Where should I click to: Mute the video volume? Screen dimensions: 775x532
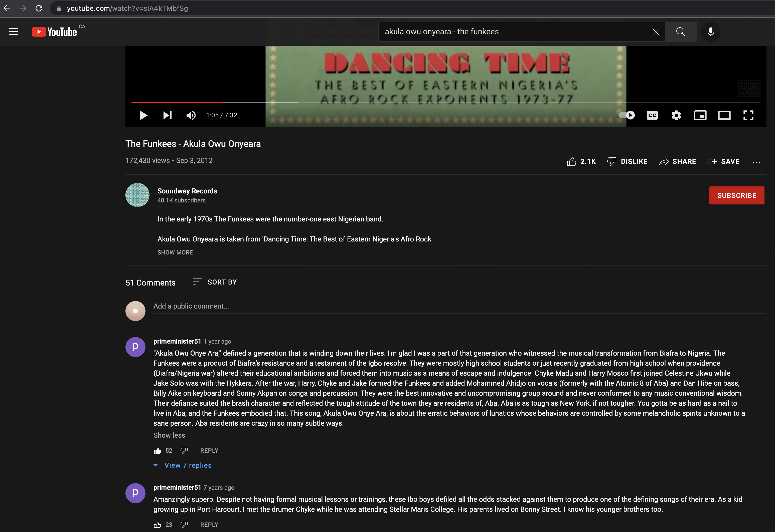191,115
